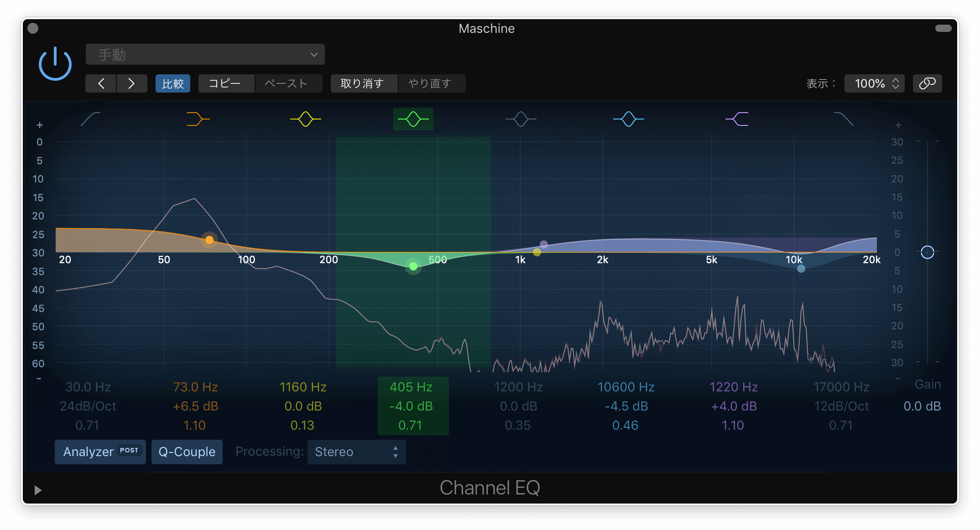Click the green selected bell band icon
This screenshot has height=530, width=980.
click(413, 119)
